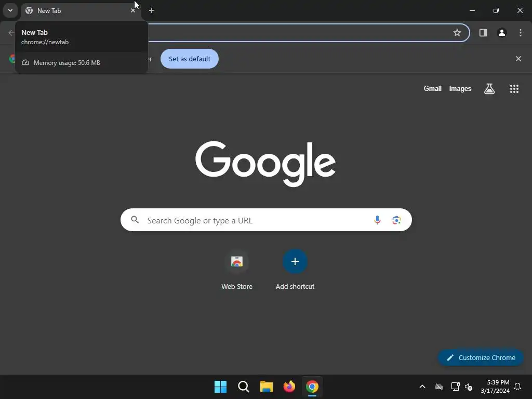Open Chrome's three-dot menu
The width and height of the screenshot is (532, 399).
[x=521, y=33]
